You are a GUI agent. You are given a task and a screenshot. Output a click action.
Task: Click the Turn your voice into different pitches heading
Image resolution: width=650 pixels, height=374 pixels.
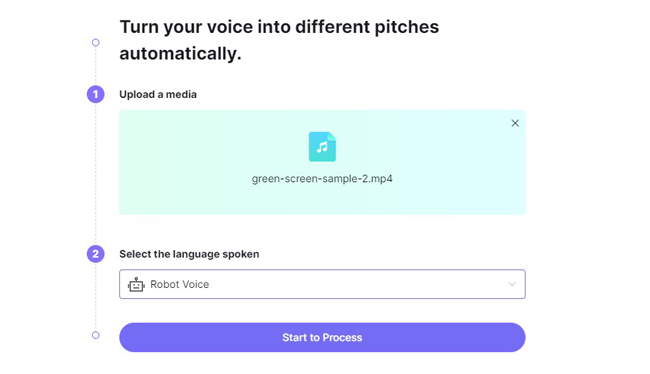tap(279, 27)
